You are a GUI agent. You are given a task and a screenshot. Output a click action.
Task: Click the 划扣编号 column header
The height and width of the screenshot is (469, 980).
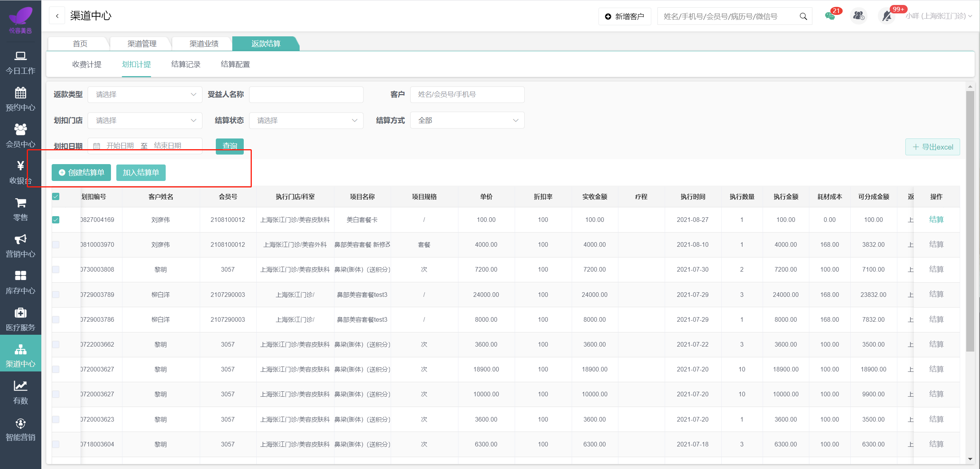coord(94,197)
